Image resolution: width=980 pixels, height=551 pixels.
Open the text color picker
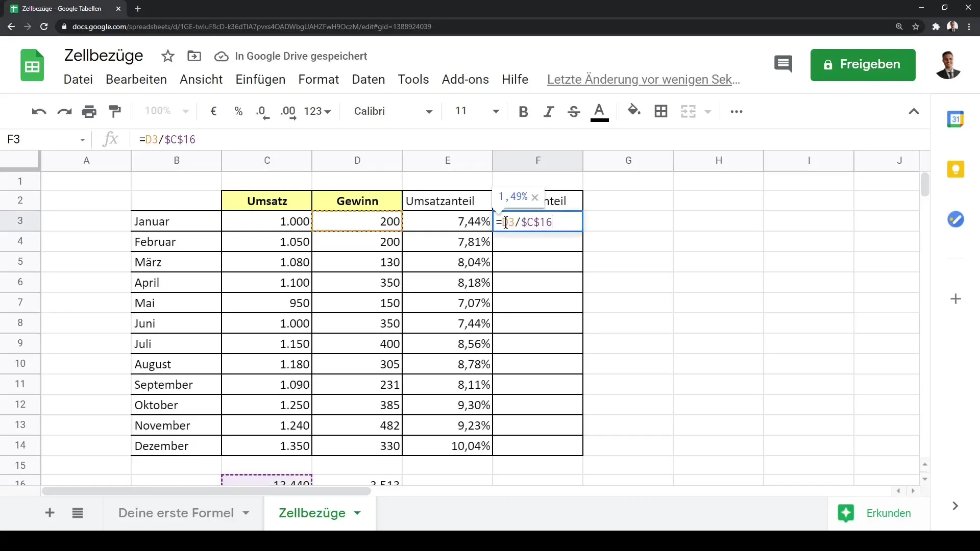coord(600,112)
